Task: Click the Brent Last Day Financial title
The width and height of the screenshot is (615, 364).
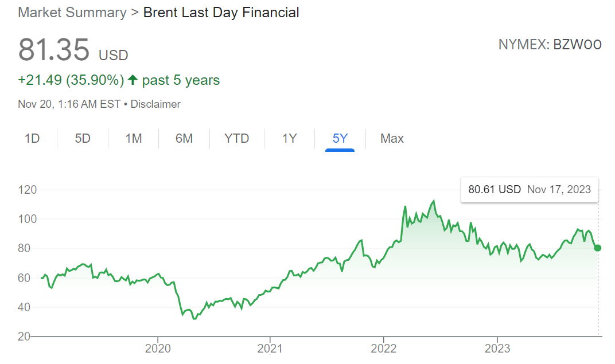Action: (221, 13)
